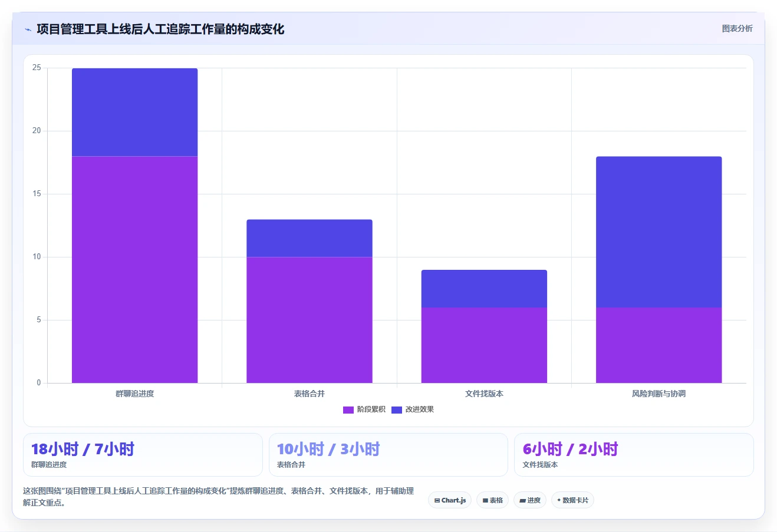Click the 数据卡片 tag
This screenshot has height=532, width=777.
click(572, 500)
